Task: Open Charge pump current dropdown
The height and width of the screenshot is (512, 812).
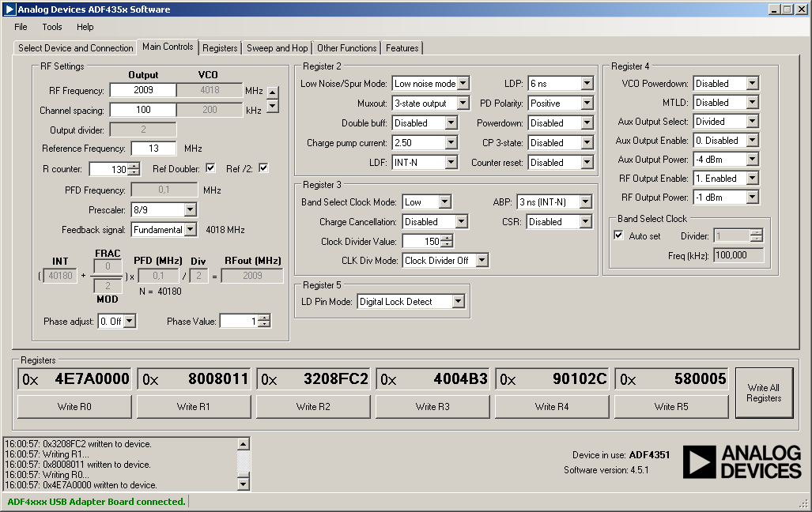Action: click(451, 142)
